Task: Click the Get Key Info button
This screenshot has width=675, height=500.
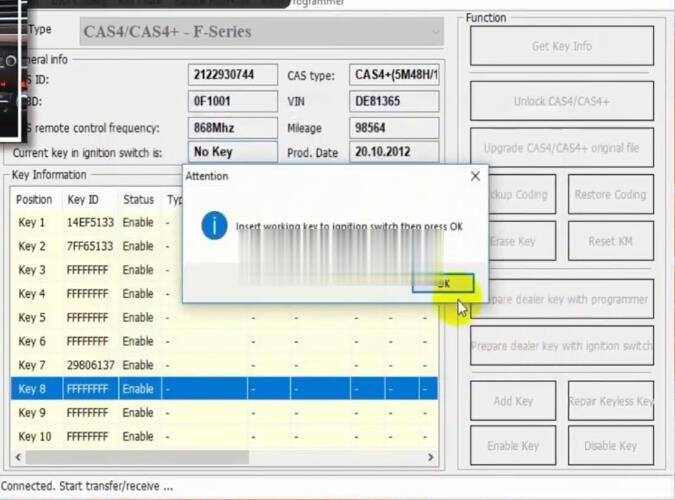Action: (x=562, y=46)
